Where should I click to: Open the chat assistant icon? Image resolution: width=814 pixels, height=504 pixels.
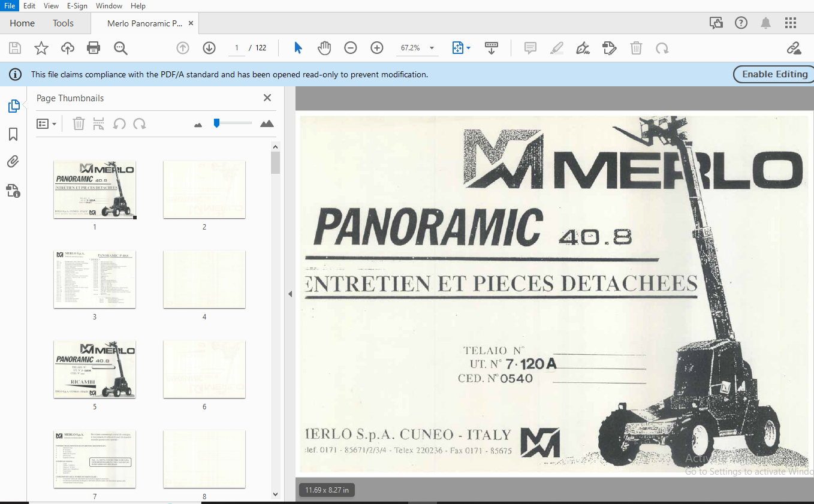[x=716, y=23]
